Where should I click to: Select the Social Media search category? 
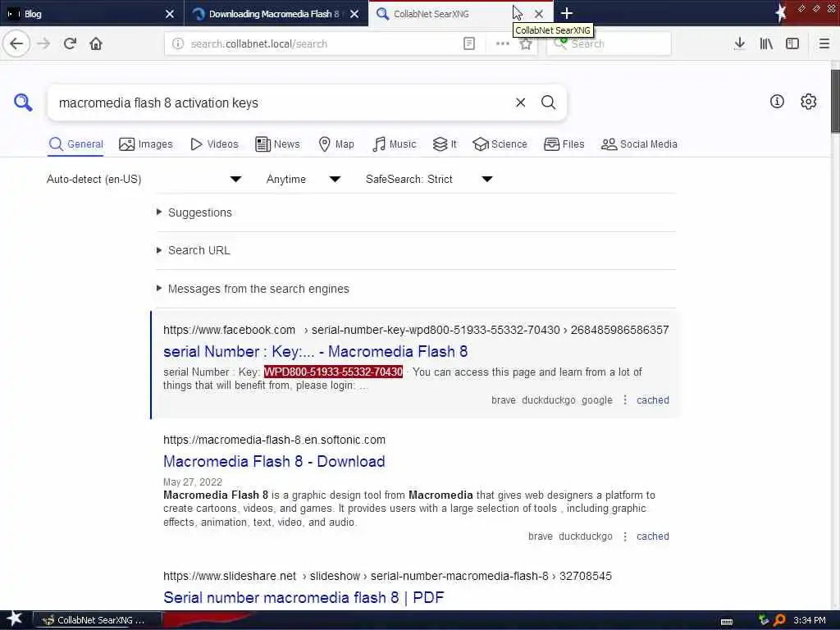(639, 144)
